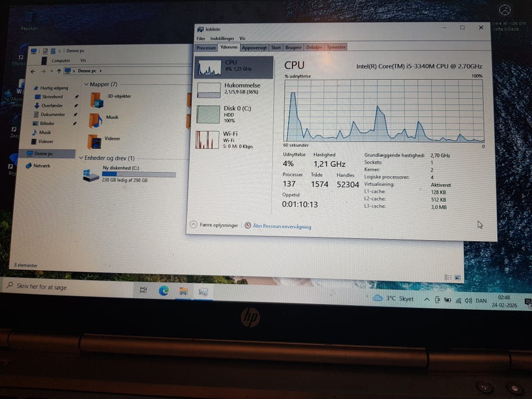532x399 pixels.
Task: Expand the chevron after Denne pc breadcrumb
Action: (x=100, y=71)
